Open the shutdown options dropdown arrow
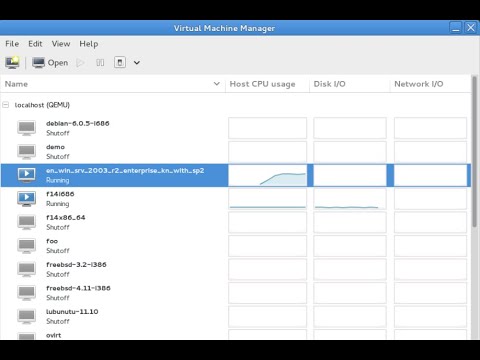 [137, 62]
